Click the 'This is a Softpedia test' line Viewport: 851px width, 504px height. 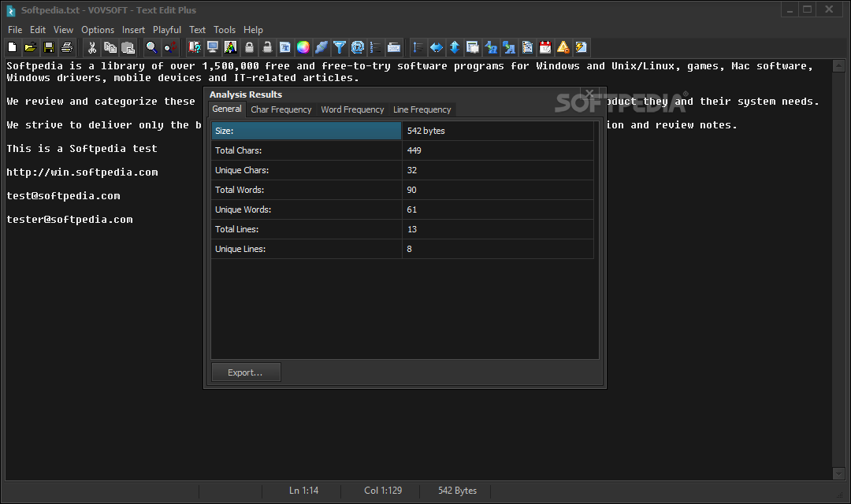(x=82, y=149)
